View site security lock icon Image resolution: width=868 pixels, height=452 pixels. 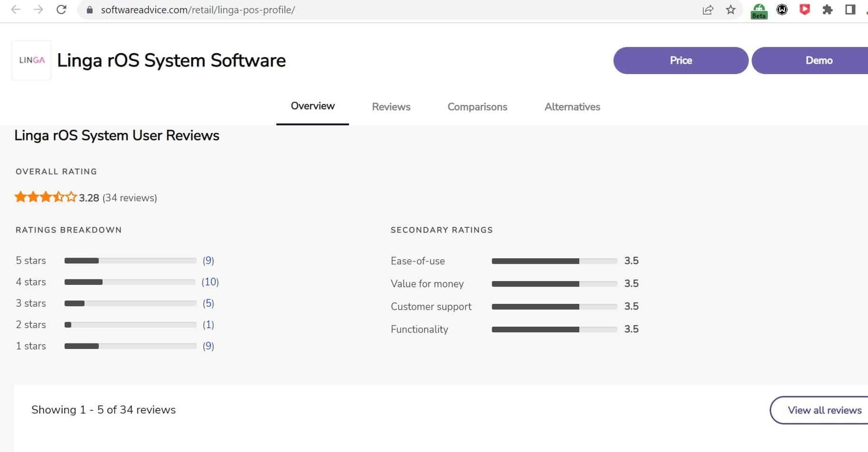tap(90, 10)
